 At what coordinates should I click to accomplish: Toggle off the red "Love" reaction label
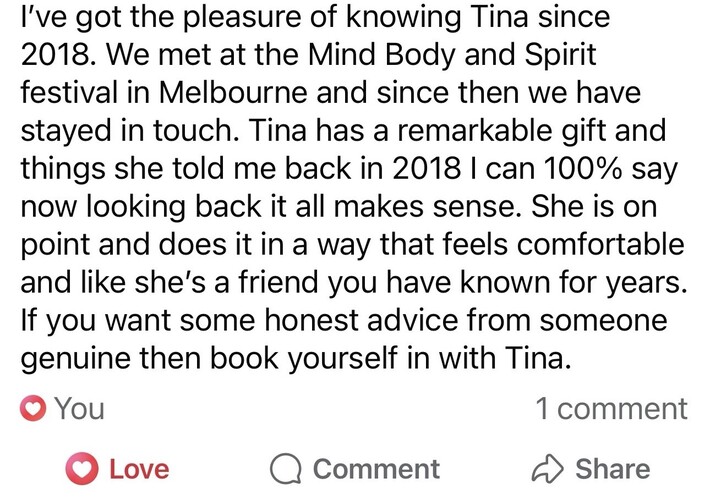pyautogui.click(x=139, y=469)
